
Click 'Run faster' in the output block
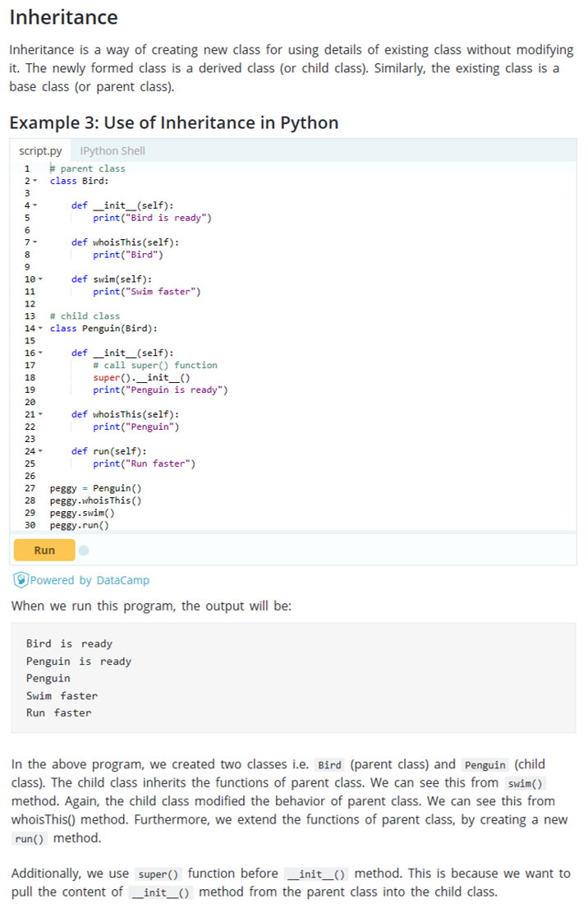(58, 713)
